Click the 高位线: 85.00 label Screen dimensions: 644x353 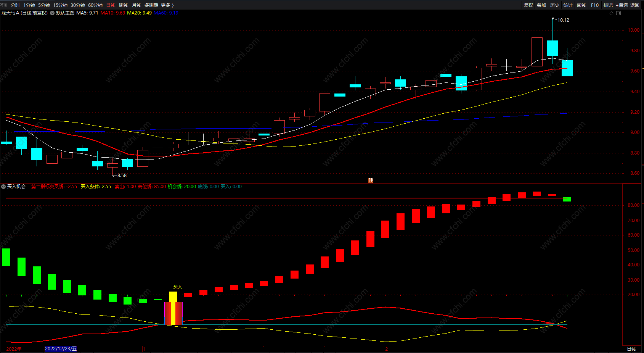pos(152,187)
